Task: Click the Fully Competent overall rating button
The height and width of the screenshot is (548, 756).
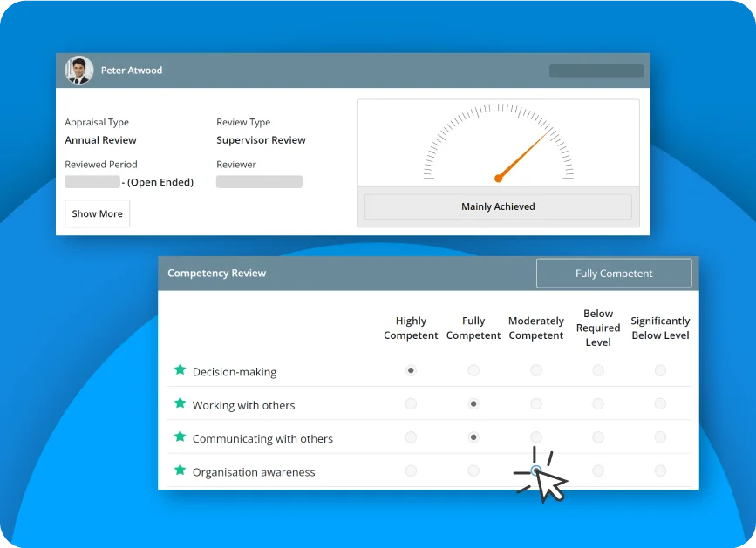Action: (614, 273)
